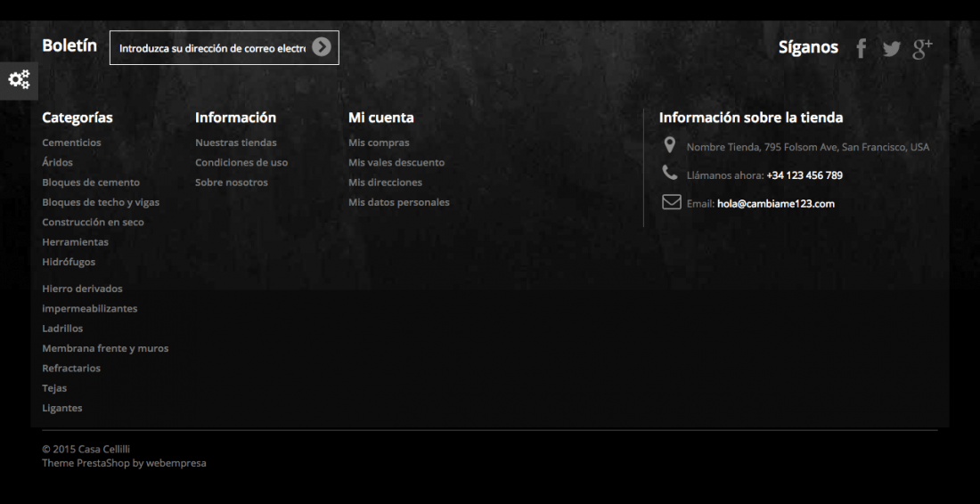
Task: Open the Áridos category
Action: (58, 162)
